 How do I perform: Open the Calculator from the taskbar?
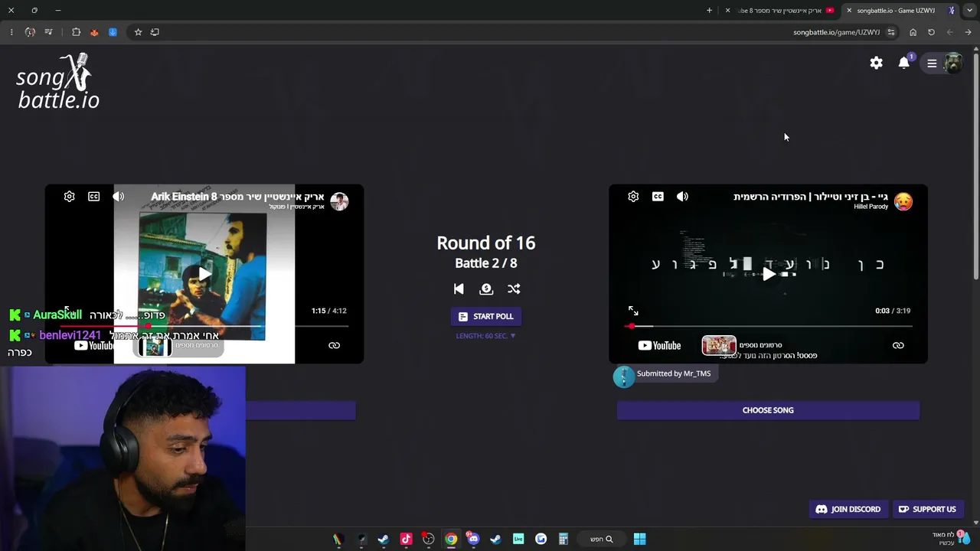[x=563, y=539]
